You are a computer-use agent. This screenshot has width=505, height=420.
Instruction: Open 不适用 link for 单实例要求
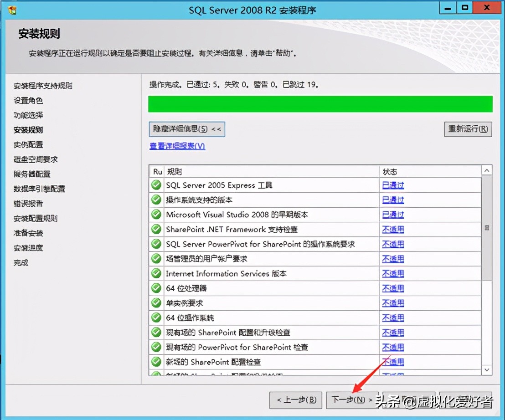point(393,303)
